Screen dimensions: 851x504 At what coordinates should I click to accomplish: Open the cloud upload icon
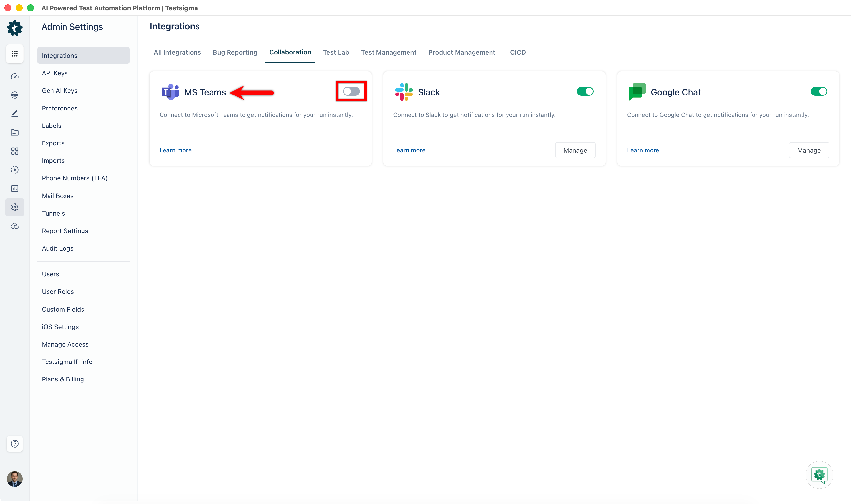tap(15, 226)
